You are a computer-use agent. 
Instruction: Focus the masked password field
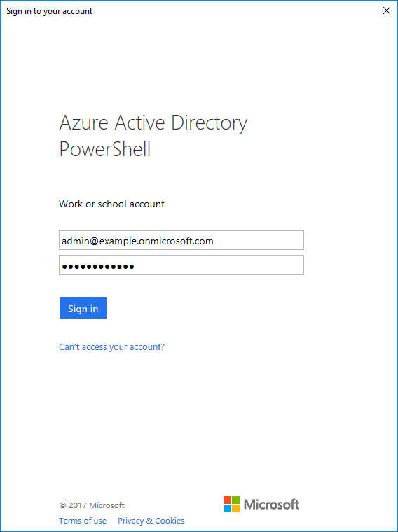click(181, 265)
